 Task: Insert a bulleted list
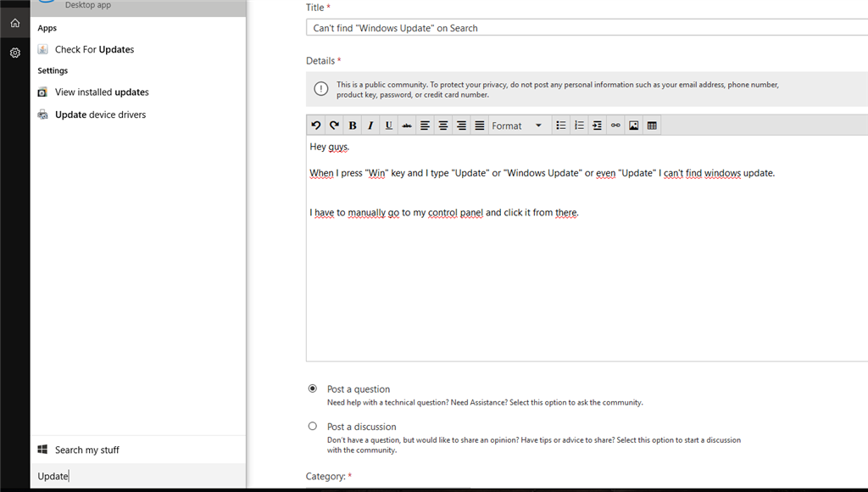(560, 126)
